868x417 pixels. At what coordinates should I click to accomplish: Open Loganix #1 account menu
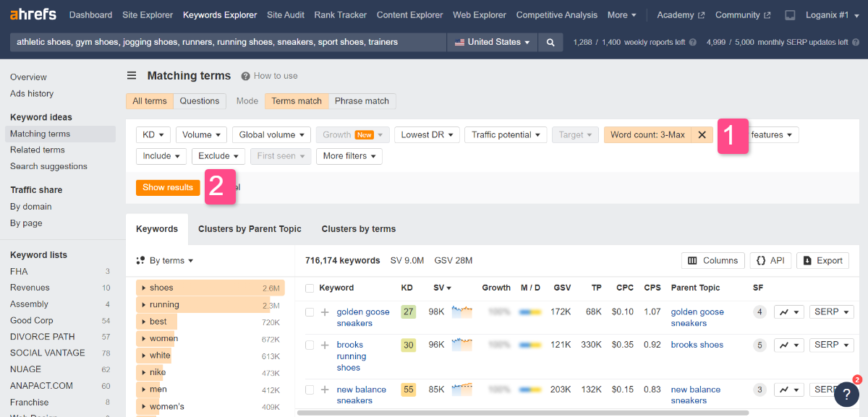tap(834, 14)
